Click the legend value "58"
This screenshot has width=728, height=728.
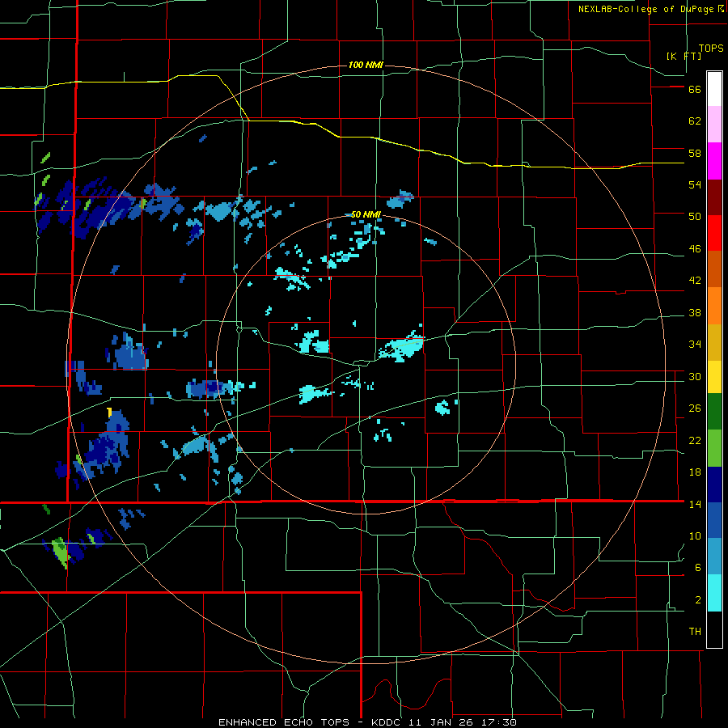tap(695, 153)
